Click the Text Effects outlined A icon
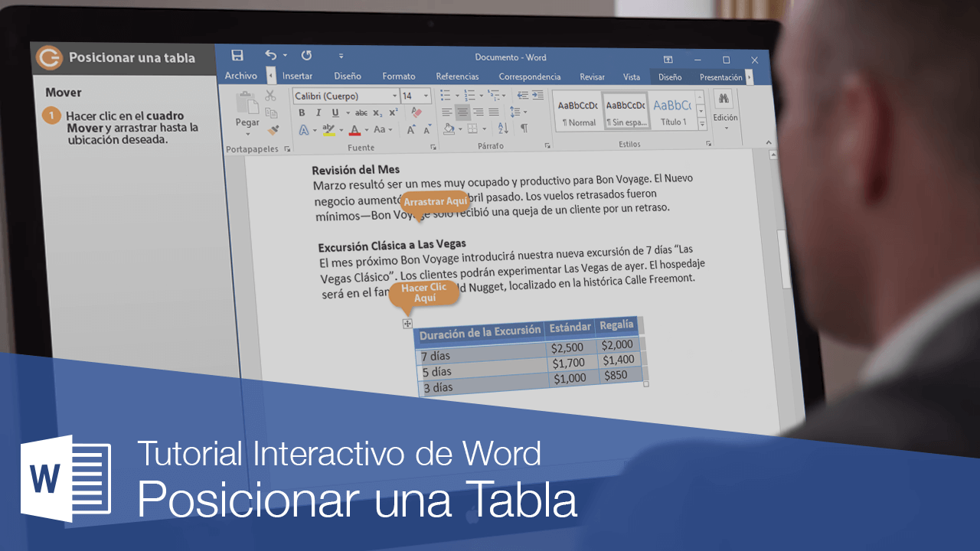980x551 pixels. click(x=304, y=130)
